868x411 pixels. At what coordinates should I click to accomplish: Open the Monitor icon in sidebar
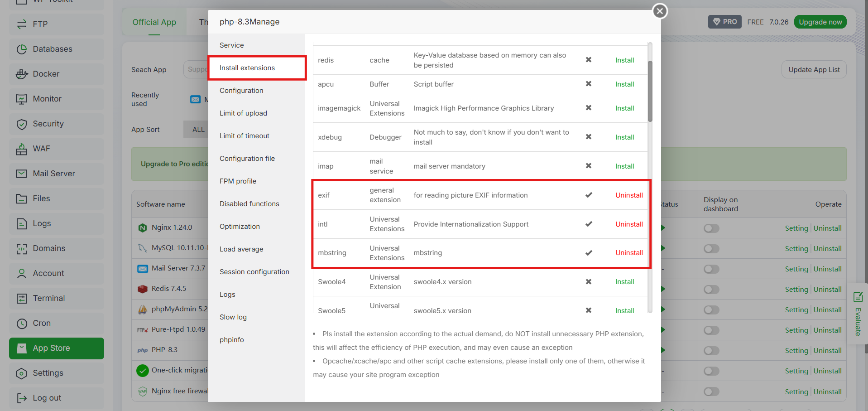21,99
